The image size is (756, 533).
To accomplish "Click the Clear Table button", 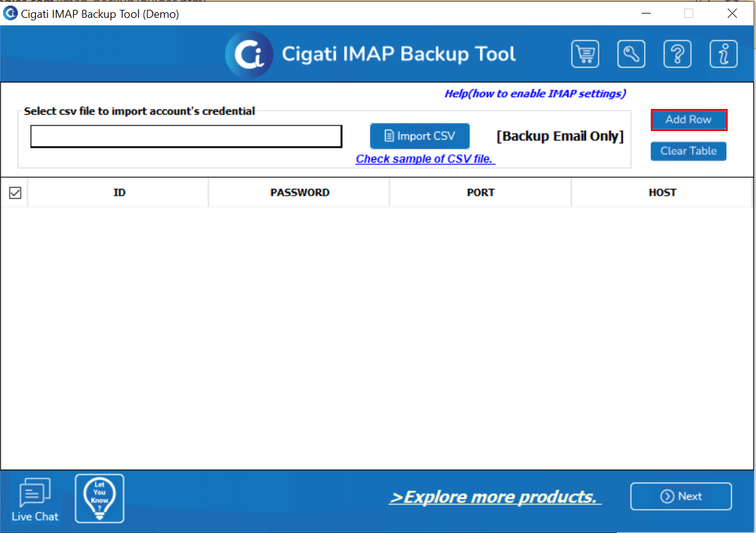I will (x=688, y=151).
